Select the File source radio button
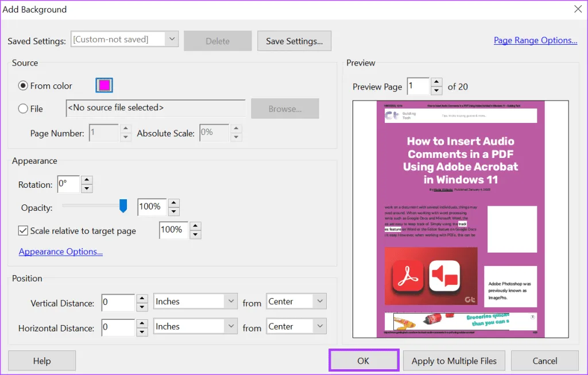This screenshot has width=588, height=375. [x=23, y=109]
